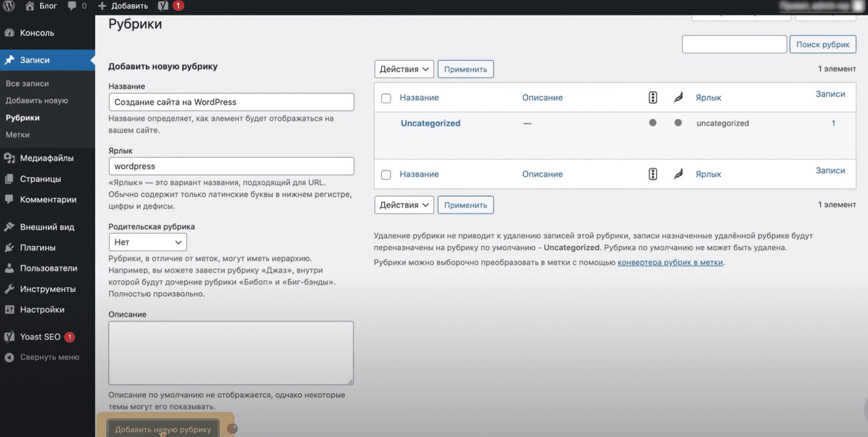Click the SEO score column icon in table header

click(x=653, y=97)
